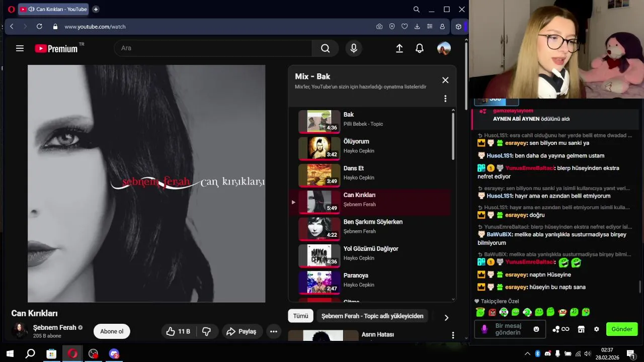Open more actions menu beside Paylaş

(274, 331)
